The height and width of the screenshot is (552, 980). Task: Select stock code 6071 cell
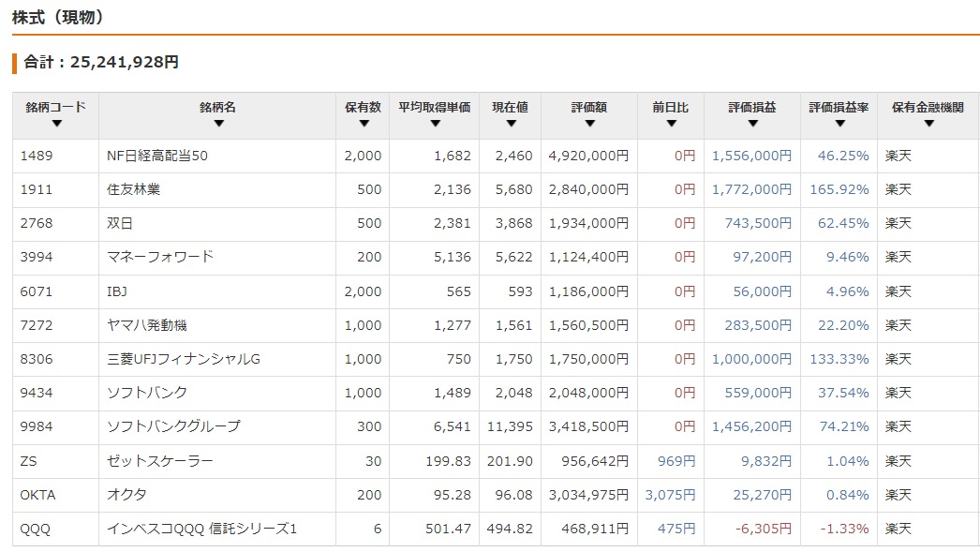coord(55,291)
